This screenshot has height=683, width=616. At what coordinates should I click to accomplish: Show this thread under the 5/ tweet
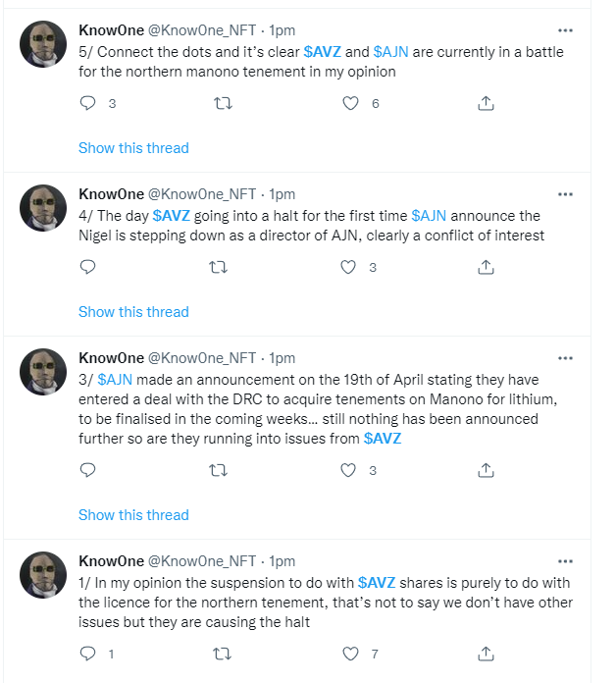[x=133, y=148]
